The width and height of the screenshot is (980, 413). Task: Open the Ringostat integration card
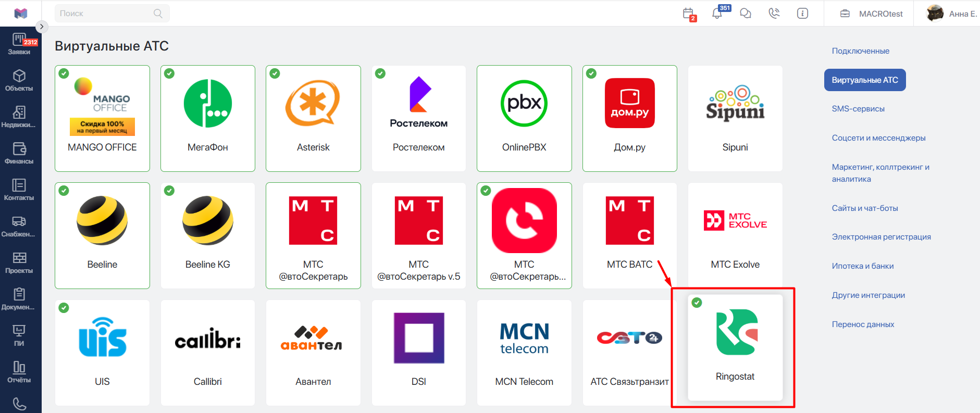click(x=735, y=347)
